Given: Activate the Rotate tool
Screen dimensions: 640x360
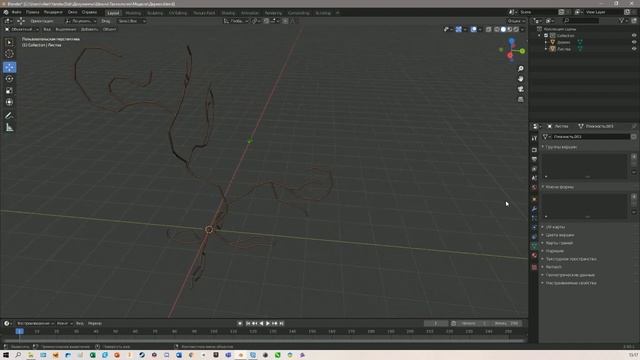Looking at the screenshot, I should click(x=9, y=79).
